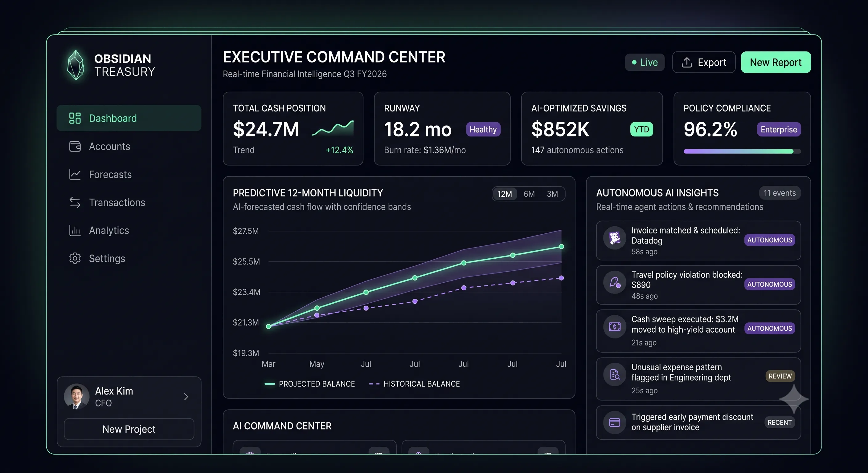Click the last historical balance data point
The image size is (868, 473).
coord(561,278)
